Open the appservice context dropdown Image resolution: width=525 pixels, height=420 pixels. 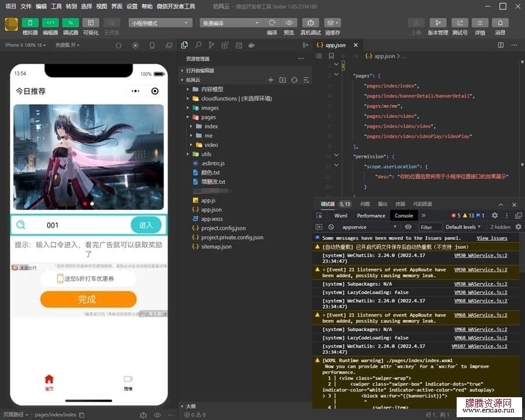click(368, 227)
